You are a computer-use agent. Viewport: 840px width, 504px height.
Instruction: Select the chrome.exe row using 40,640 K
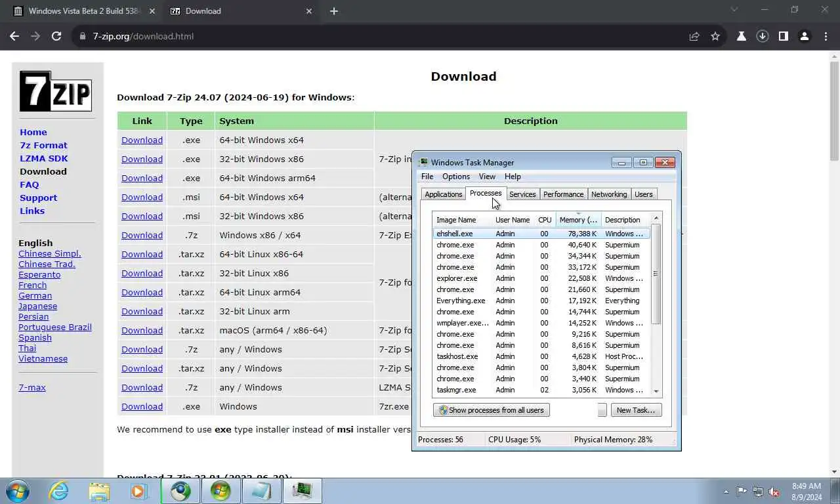point(541,245)
